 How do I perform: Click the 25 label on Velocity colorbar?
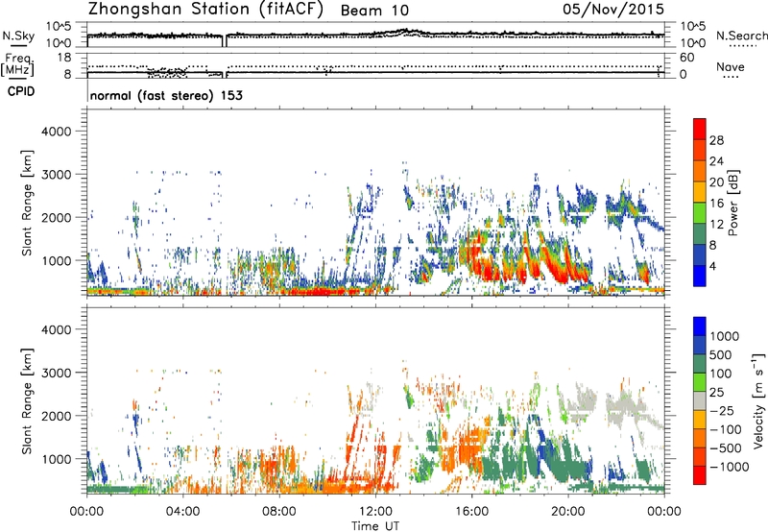pos(716,393)
